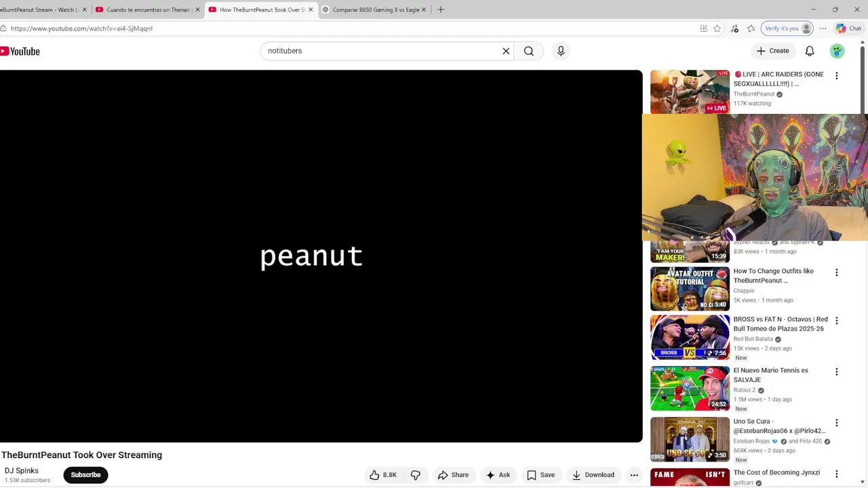The height and width of the screenshot is (488, 868).
Task: Click video title TheBurntPeanut Took Over Streaming
Action: (81, 455)
